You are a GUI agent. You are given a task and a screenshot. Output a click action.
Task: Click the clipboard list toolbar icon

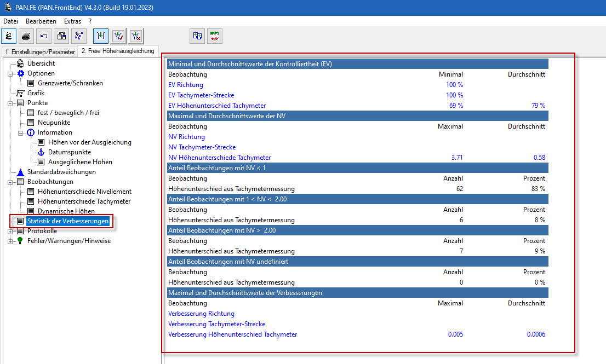(61, 36)
